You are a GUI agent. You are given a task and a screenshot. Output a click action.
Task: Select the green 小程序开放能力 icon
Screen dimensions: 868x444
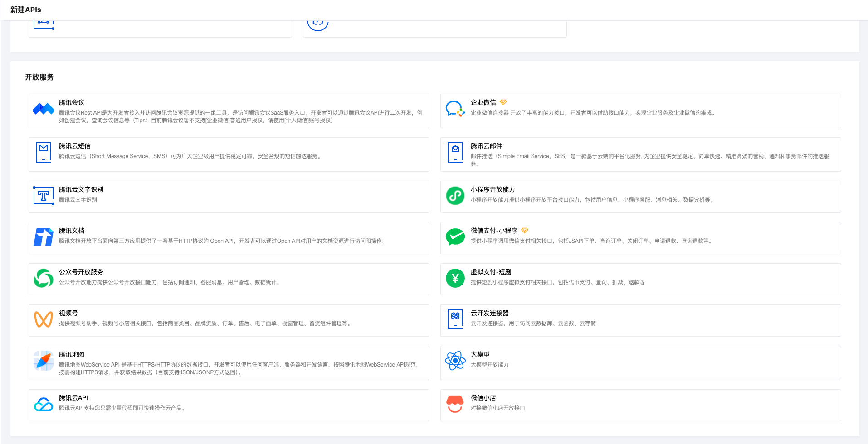[455, 196]
